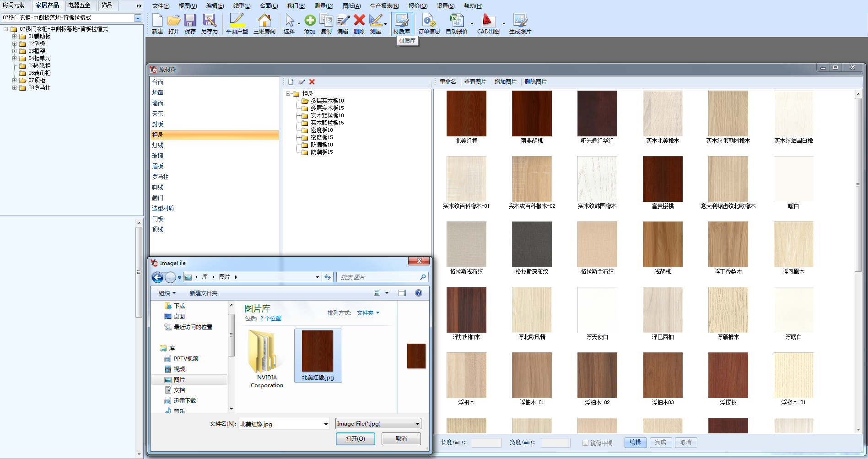The width and height of the screenshot is (868, 459).
Task: Open the 订单信息 order info icon
Action: (429, 24)
